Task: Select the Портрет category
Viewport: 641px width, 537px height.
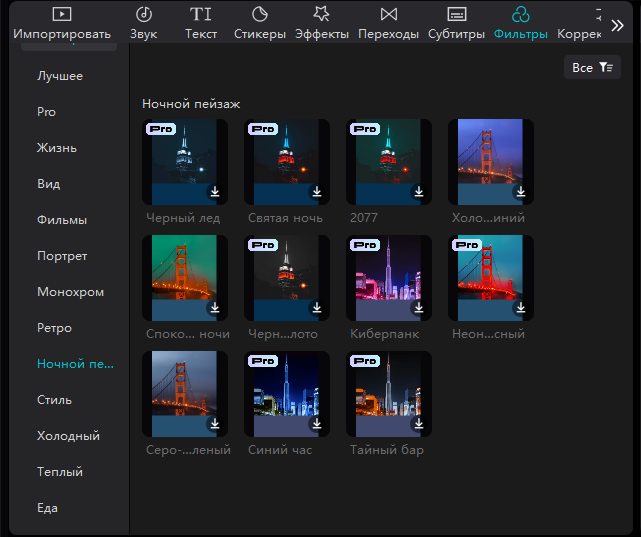Action: (62, 256)
